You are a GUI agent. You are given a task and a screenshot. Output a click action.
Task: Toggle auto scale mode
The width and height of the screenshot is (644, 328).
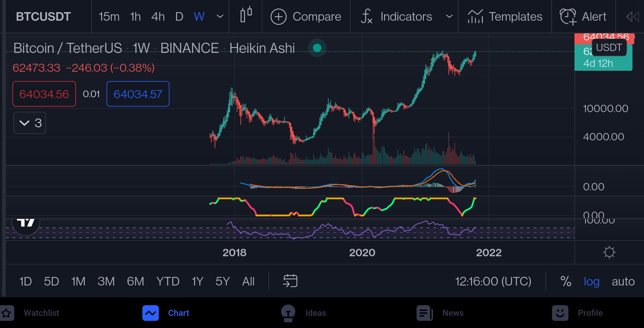623,282
